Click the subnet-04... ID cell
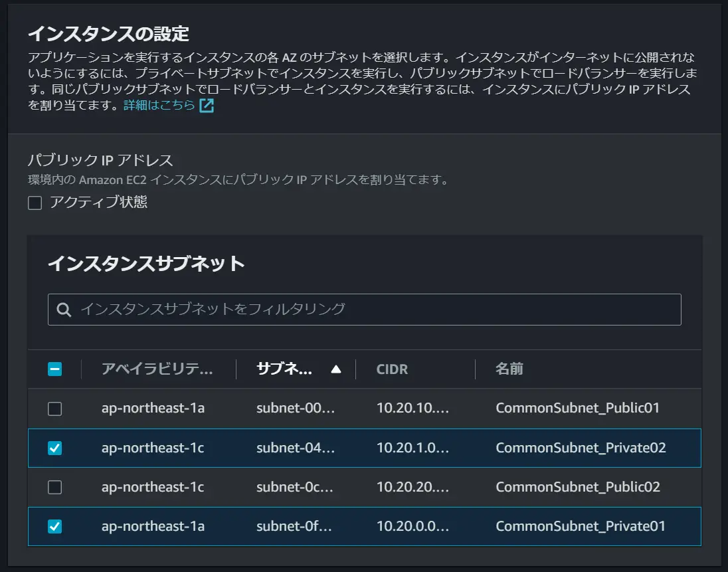This screenshot has height=572, width=728. coord(296,448)
